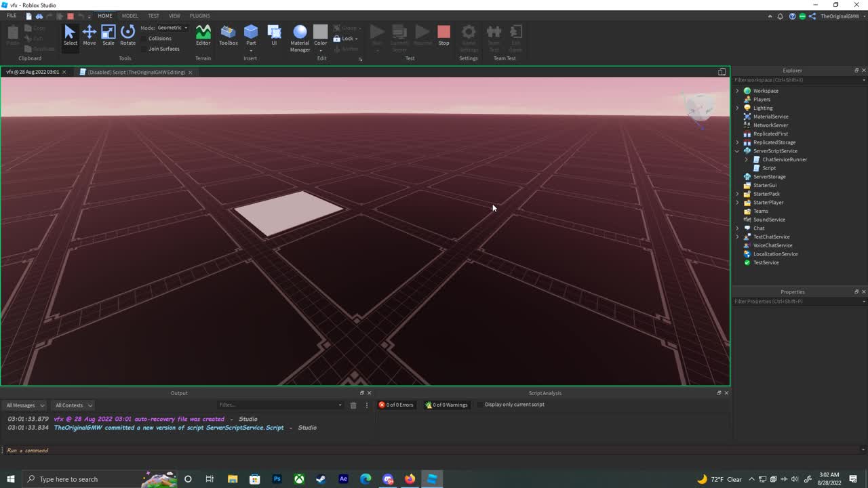Toggle the Join Surfaces checkbox

tap(144, 49)
